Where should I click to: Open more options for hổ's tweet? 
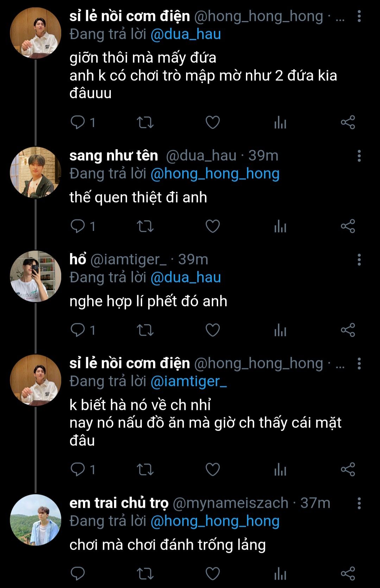point(359,259)
